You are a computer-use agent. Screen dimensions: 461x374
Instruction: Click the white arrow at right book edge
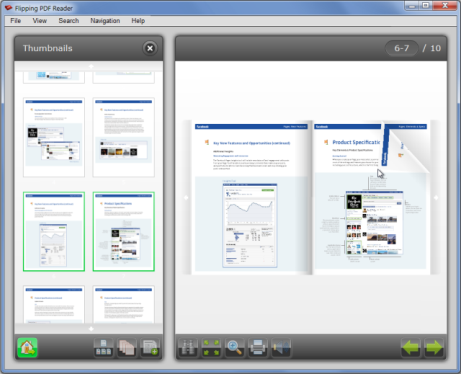coord(436,198)
